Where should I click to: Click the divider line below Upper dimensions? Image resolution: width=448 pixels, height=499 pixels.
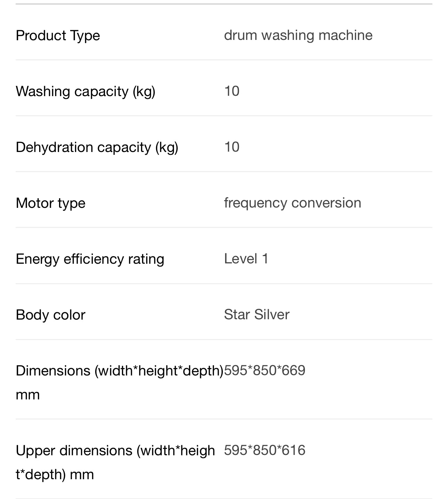(224, 498)
